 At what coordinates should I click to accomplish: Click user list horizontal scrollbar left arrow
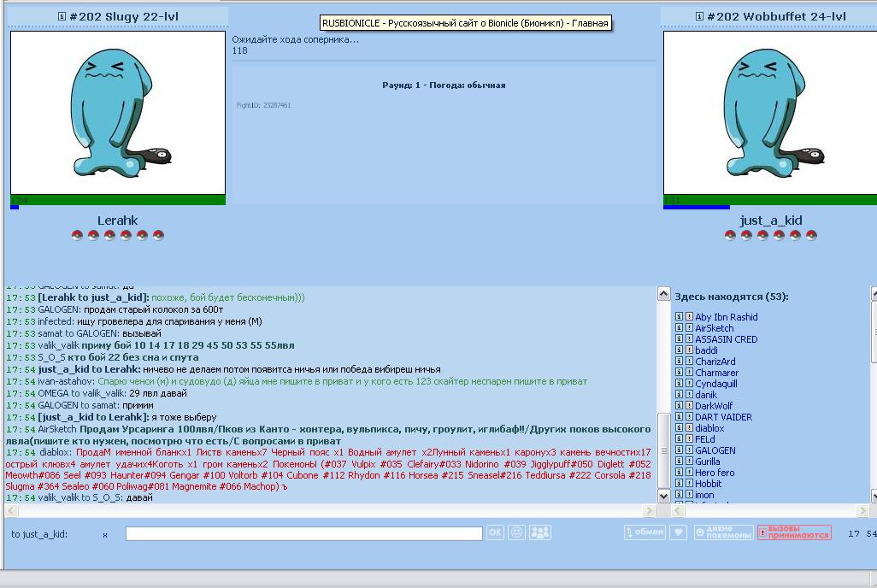678,510
